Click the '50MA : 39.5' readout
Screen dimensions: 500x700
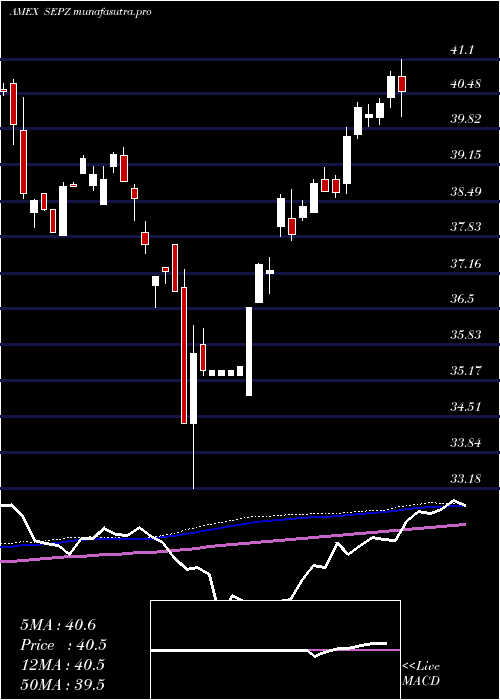pos(62,684)
